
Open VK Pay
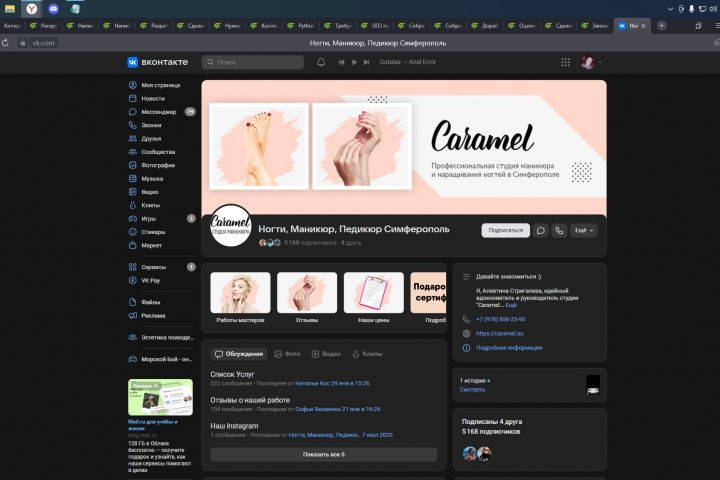tap(151, 280)
